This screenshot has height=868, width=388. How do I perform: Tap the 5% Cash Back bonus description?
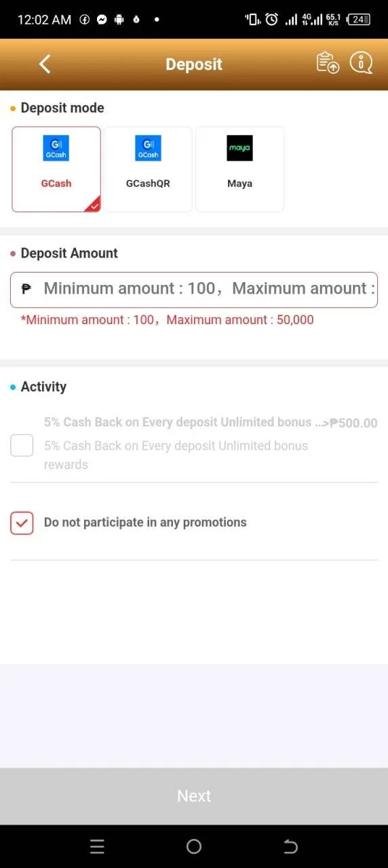coord(176,455)
